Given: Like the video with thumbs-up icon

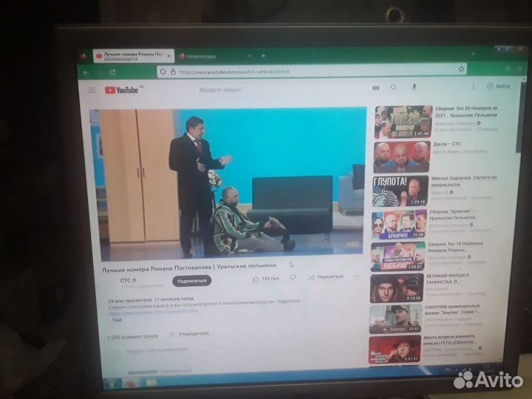Looking at the screenshot, I should [x=256, y=279].
